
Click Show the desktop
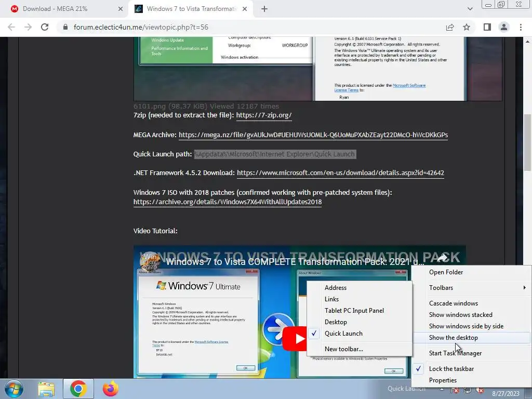472,338
